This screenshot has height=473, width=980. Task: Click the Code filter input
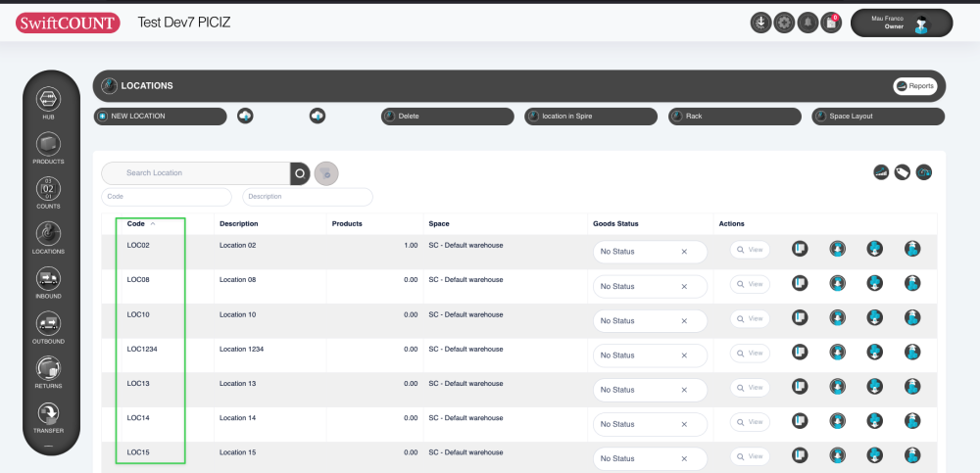click(x=167, y=197)
